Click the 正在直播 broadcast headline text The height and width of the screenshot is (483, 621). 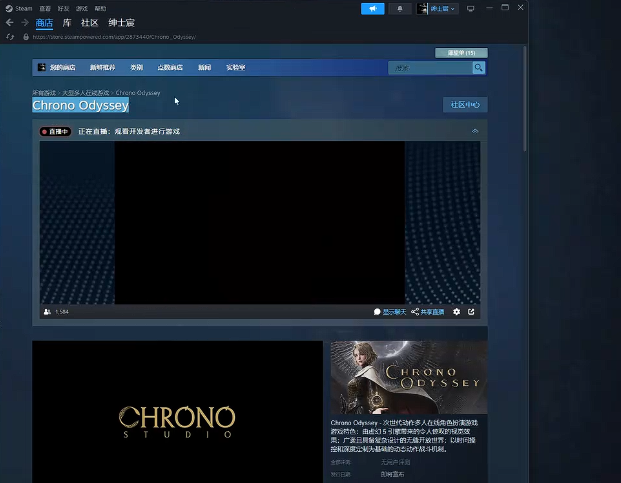point(129,131)
